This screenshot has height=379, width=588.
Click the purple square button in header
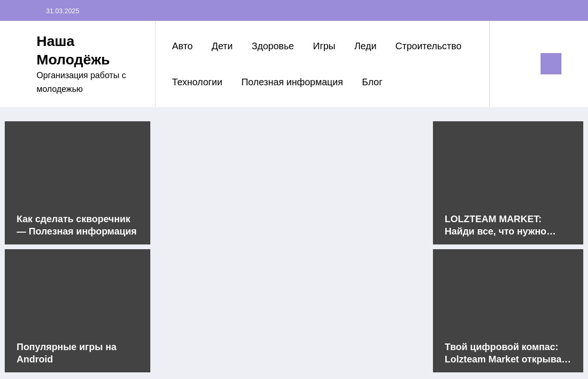pos(551,63)
